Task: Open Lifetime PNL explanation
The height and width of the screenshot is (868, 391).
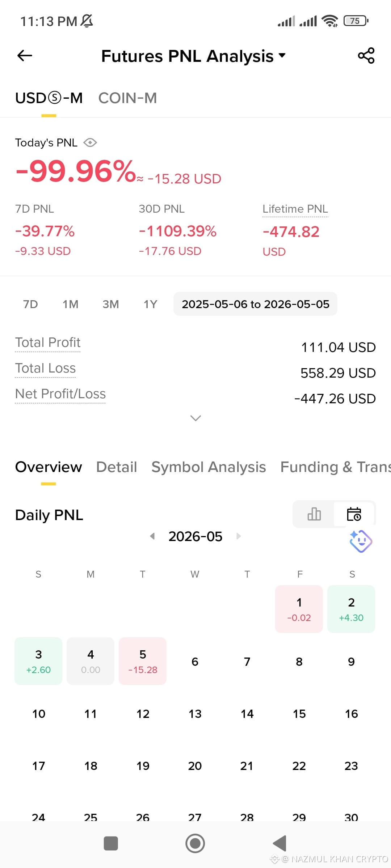Action: pyautogui.click(x=295, y=209)
